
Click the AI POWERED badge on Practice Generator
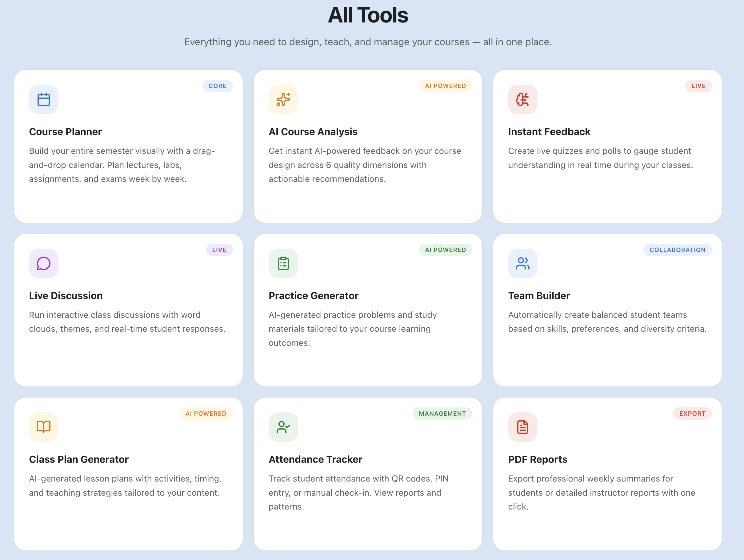click(445, 250)
